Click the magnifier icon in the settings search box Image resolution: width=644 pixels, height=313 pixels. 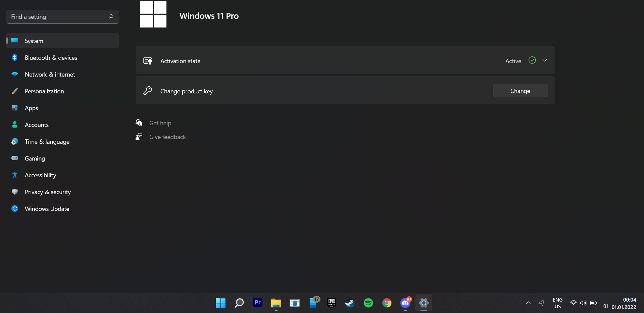pos(111,16)
